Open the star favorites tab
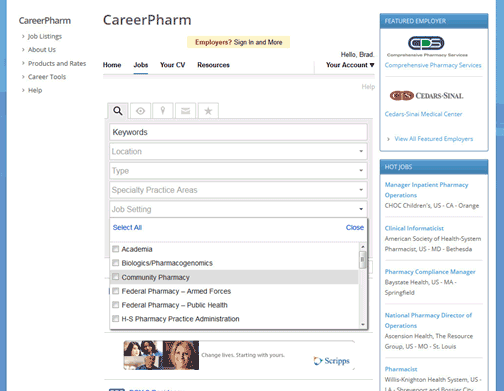 (208, 111)
